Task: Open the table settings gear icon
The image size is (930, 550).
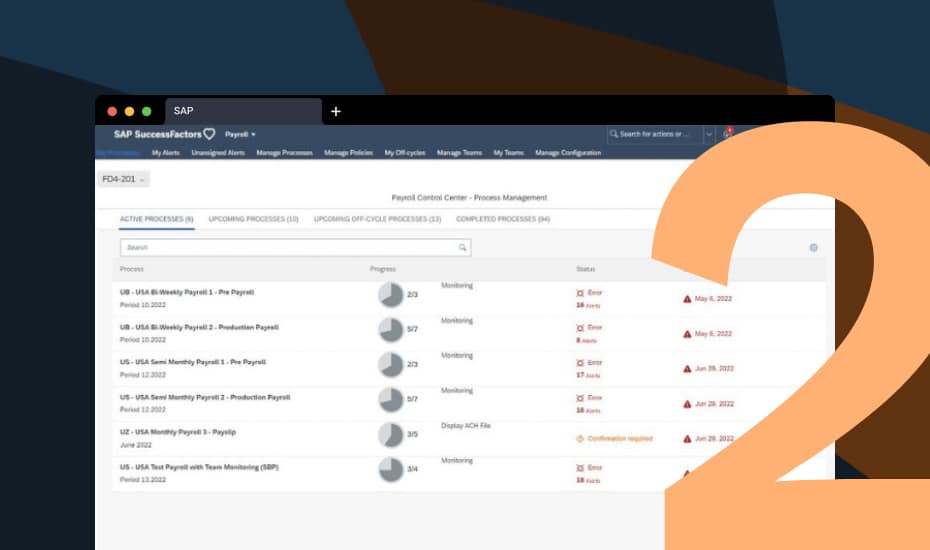Action: click(814, 247)
